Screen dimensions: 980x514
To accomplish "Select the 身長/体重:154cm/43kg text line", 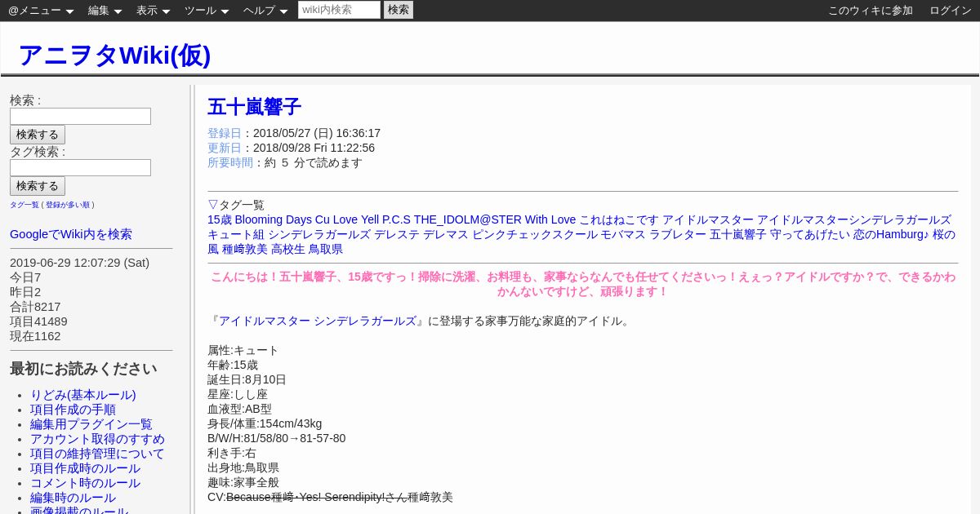I will tap(265, 423).
